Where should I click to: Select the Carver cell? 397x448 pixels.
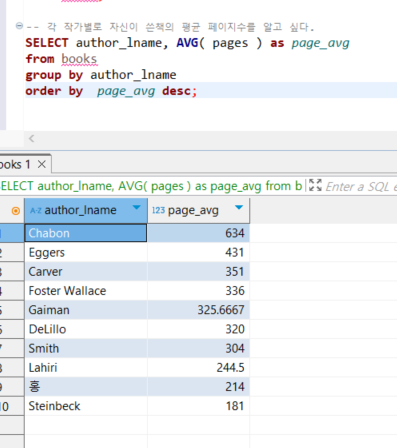(x=86, y=271)
